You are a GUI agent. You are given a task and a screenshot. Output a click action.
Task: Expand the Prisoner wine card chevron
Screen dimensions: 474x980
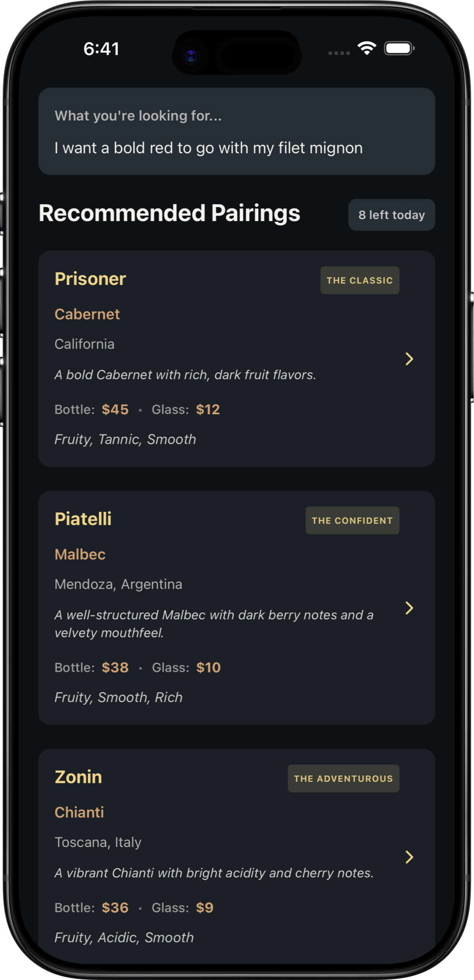click(x=409, y=359)
